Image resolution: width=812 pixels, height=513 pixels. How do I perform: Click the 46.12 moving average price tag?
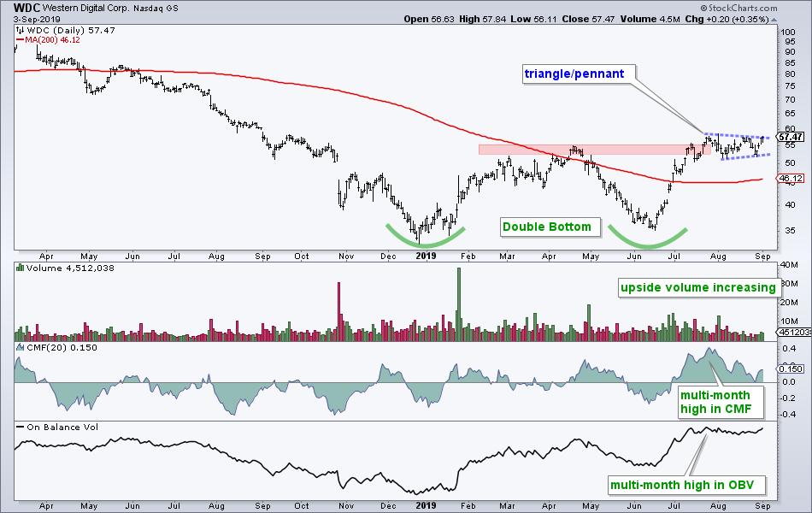point(791,178)
